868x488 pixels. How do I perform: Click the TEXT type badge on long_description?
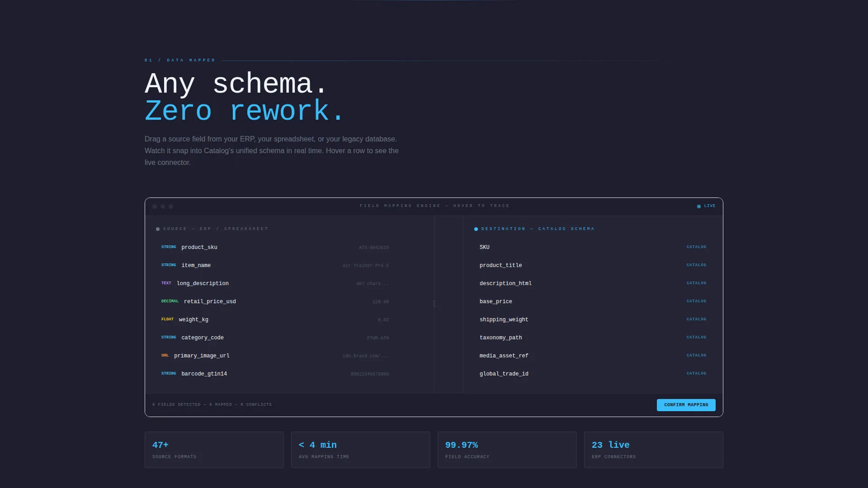click(x=166, y=283)
